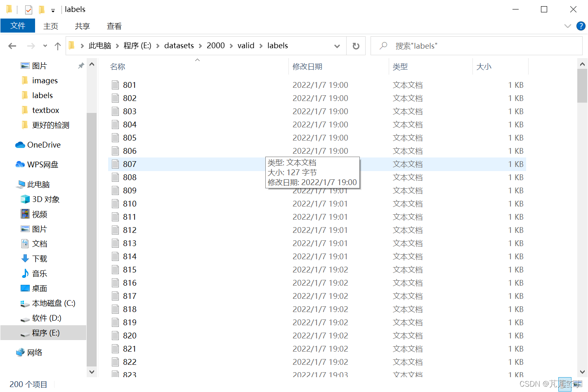Image resolution: width=588 pixels, height=392 pixels.
Task: Click sidebar scrollbar up arrow
Action: (92, 64)
